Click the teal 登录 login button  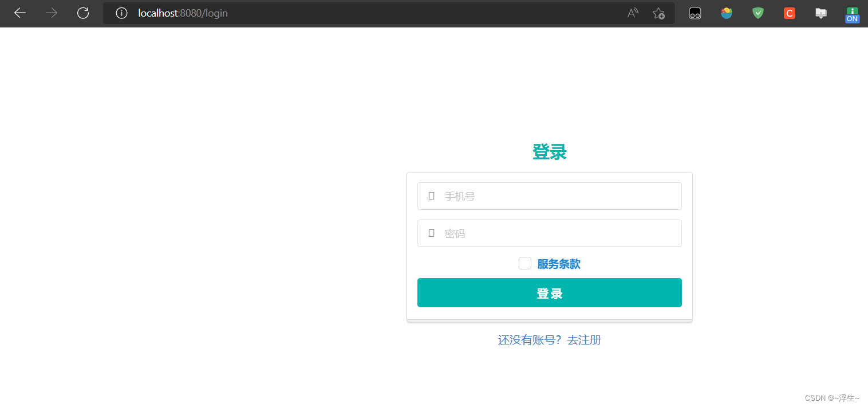[x=549, y=292]
